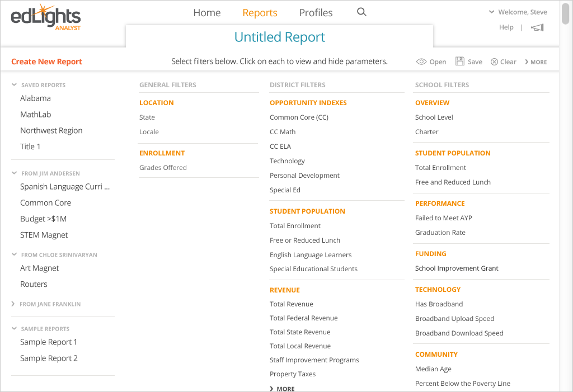This screenshot has width=573, height=392.
Task: Open the Routers report
Action: click(34, 284)
